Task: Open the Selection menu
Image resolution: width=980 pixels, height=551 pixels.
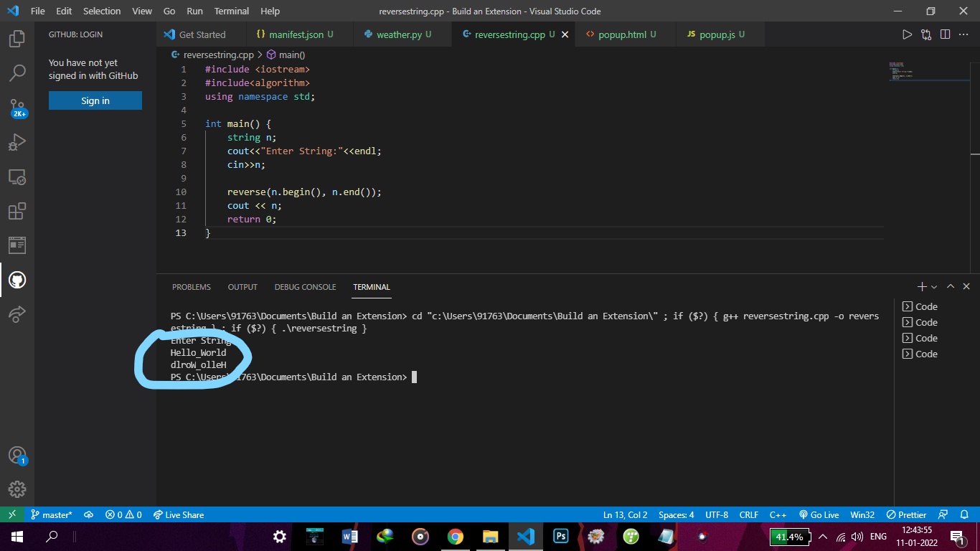Action: tap(102, 11)
